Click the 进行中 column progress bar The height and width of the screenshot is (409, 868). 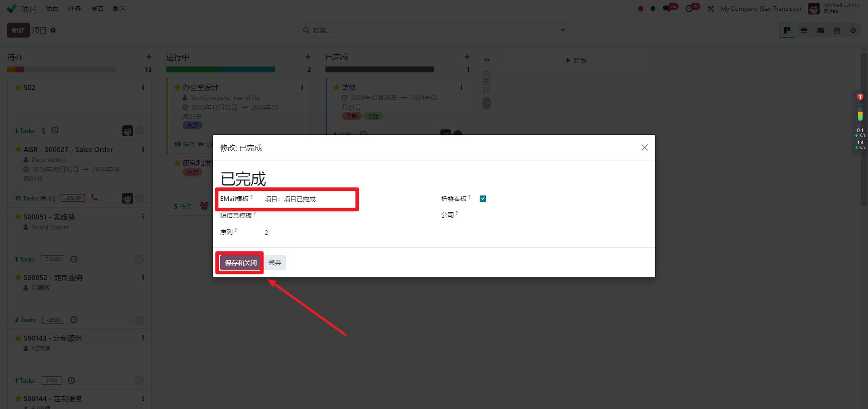220,70
